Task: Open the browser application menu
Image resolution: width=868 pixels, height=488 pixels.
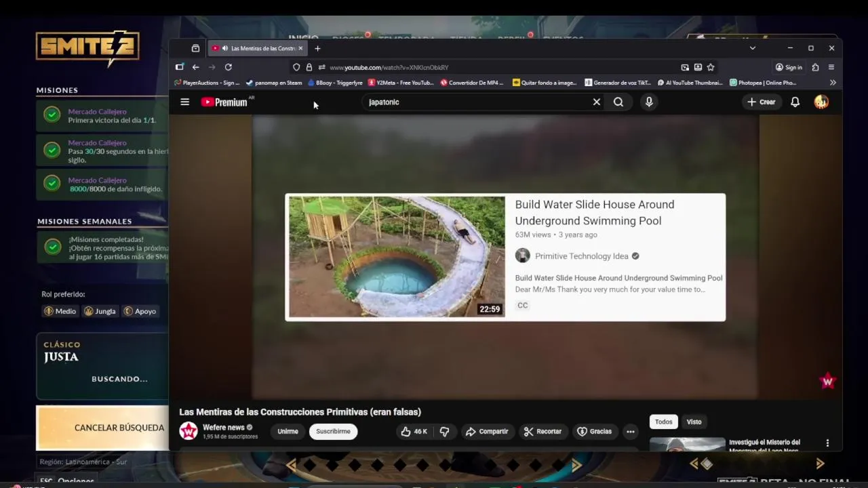Action: tap(831, 67)
